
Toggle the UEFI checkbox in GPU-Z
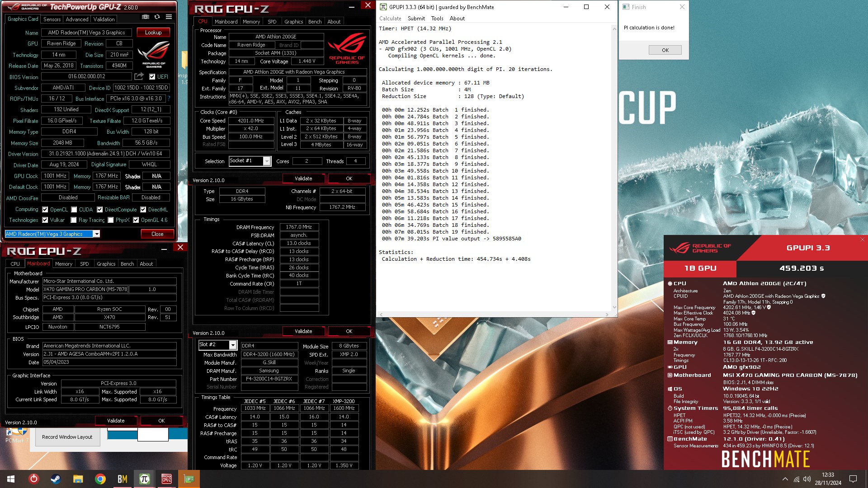click(152, 77)
